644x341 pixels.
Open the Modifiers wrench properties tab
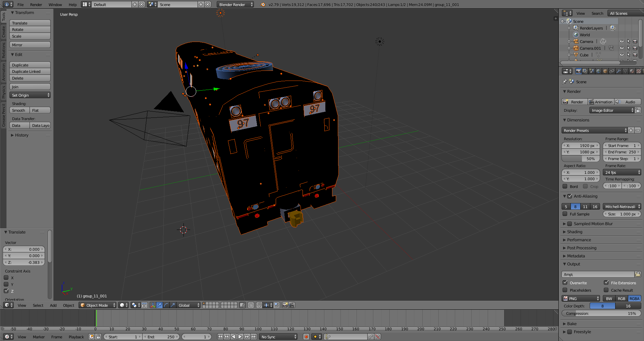click(x=619, y=71)
